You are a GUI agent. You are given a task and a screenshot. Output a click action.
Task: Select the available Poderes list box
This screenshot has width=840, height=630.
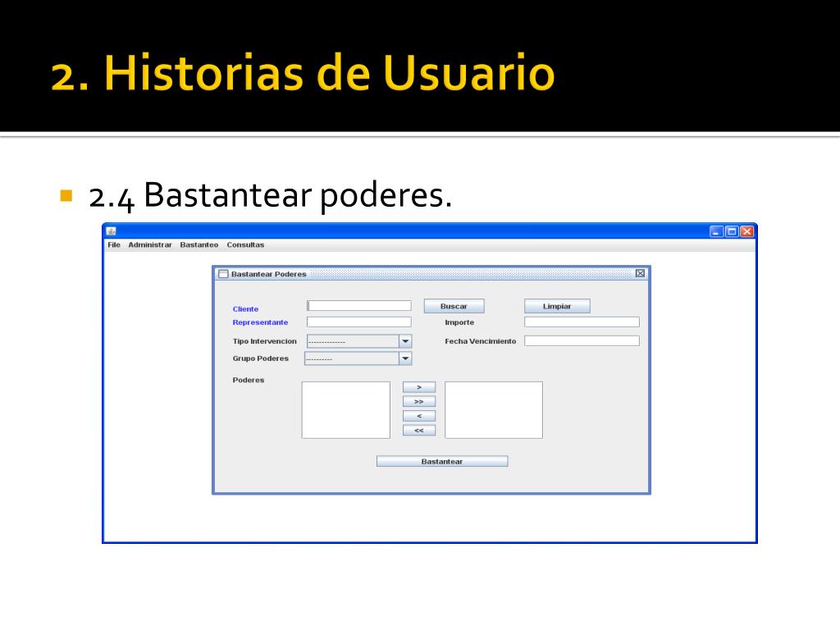coord(346,410)
